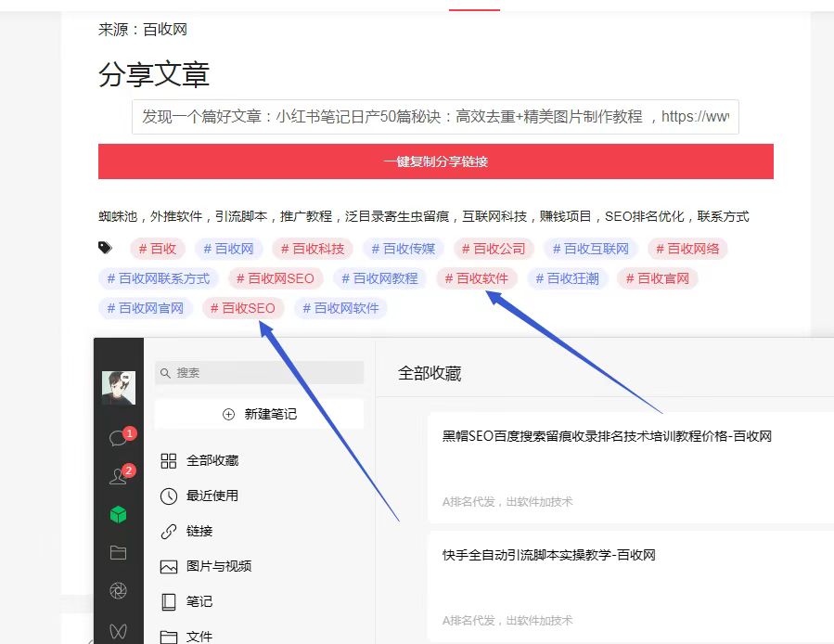Click the 来源：百收网 source text
Viewport: 834px width, 644px height.
[143, 30]
